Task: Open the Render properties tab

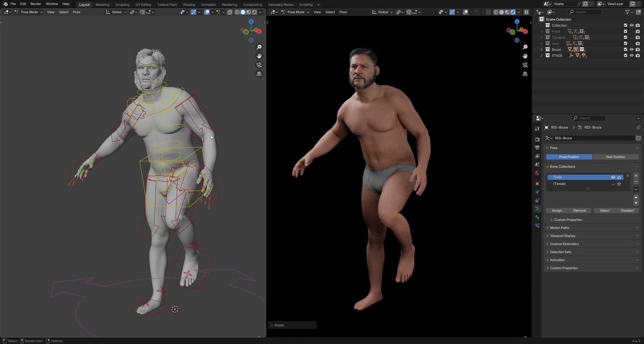Action: click(x=537, y=139)
